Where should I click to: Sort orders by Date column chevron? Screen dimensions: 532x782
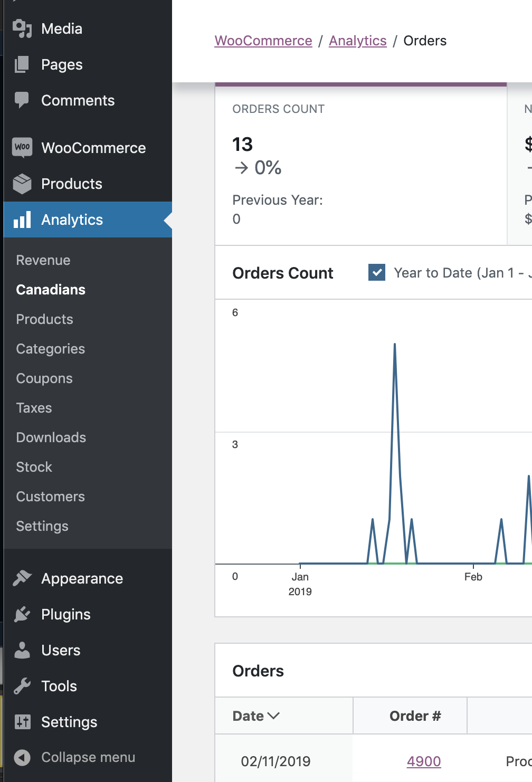coord(273,716)
